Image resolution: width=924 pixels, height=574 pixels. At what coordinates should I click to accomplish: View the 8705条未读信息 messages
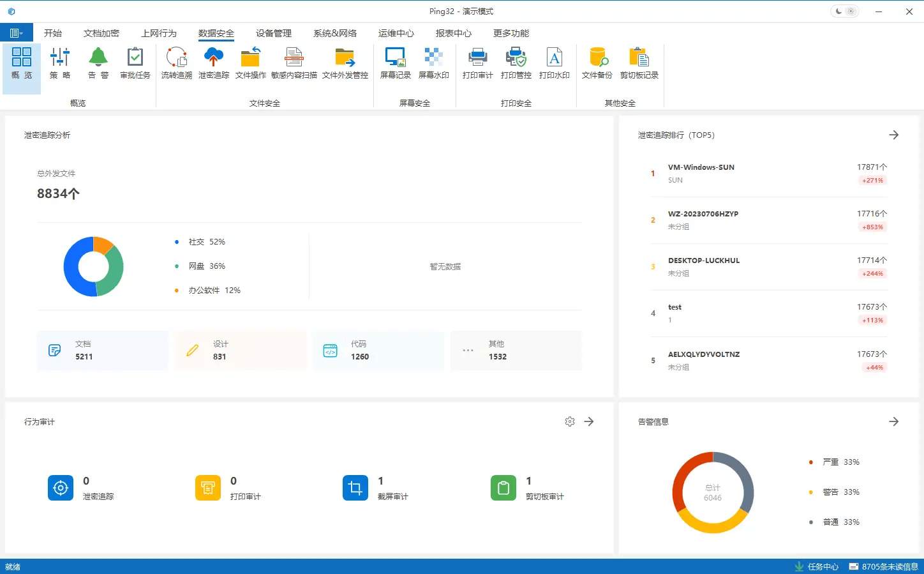[884, 566]
